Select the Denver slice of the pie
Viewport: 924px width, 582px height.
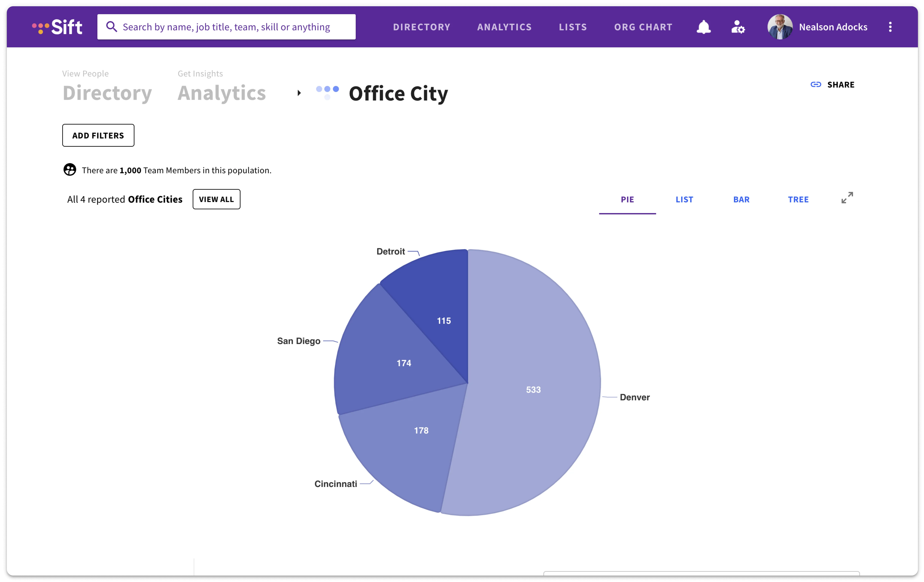533,390
